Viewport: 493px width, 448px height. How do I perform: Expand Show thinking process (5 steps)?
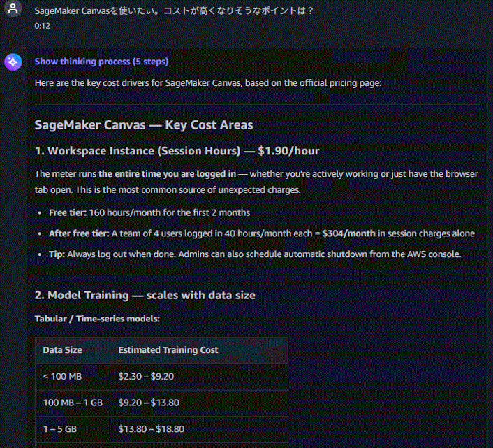101,62
